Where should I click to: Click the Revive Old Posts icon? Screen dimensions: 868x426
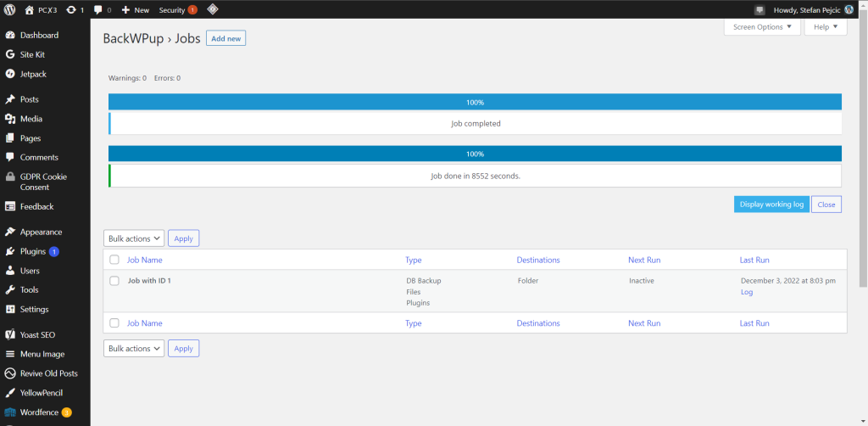pyautogui.click(x=10, y=373)
